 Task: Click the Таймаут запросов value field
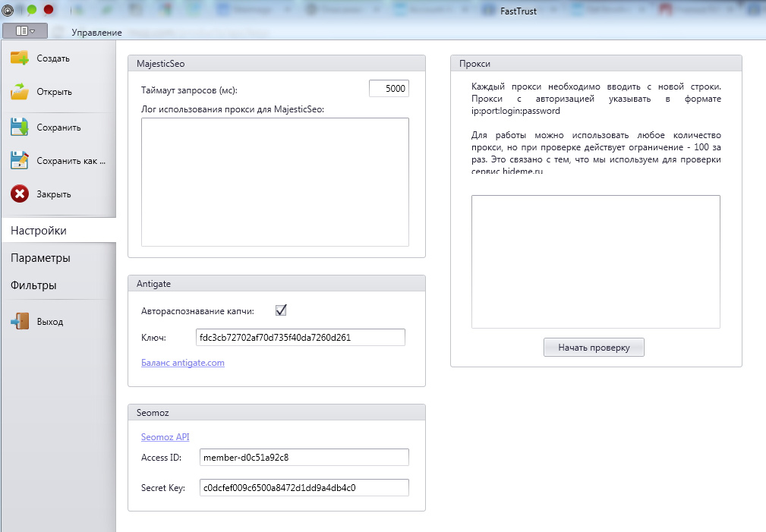point(389,89)
